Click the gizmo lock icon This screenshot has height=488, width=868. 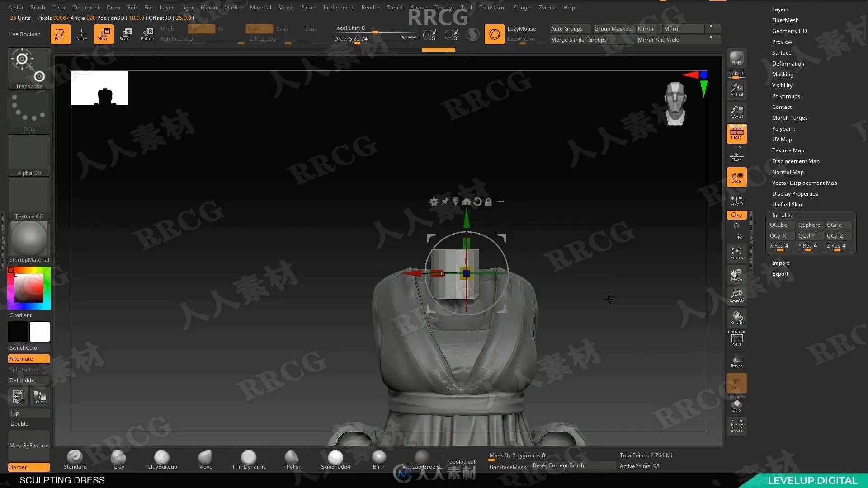tap(488, 202)
